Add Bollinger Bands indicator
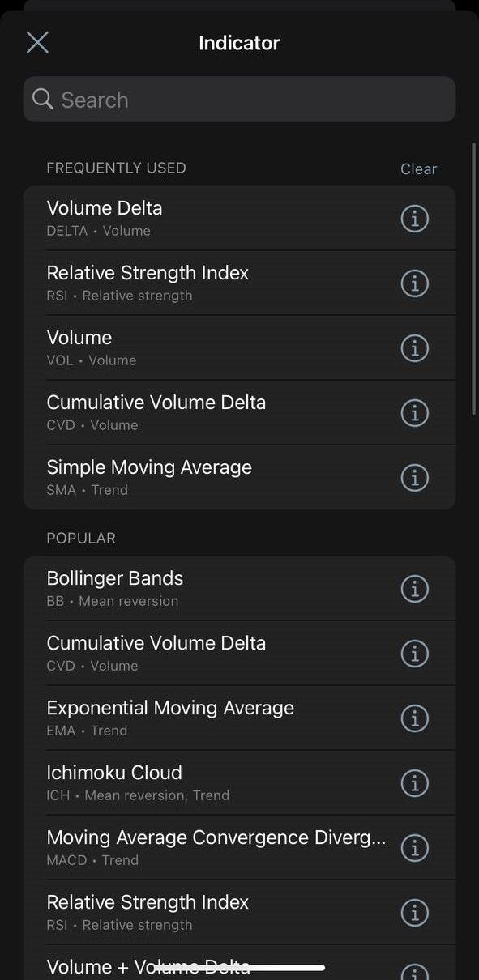Viewport: 479px width, 980px height. pyautogui.click(x=239, y=588)
